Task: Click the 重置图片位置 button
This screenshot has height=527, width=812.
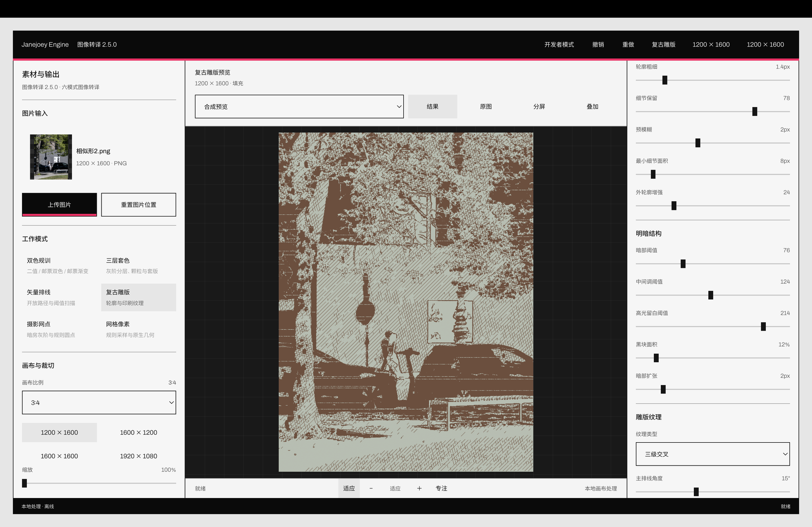Action: pos(138,205)
